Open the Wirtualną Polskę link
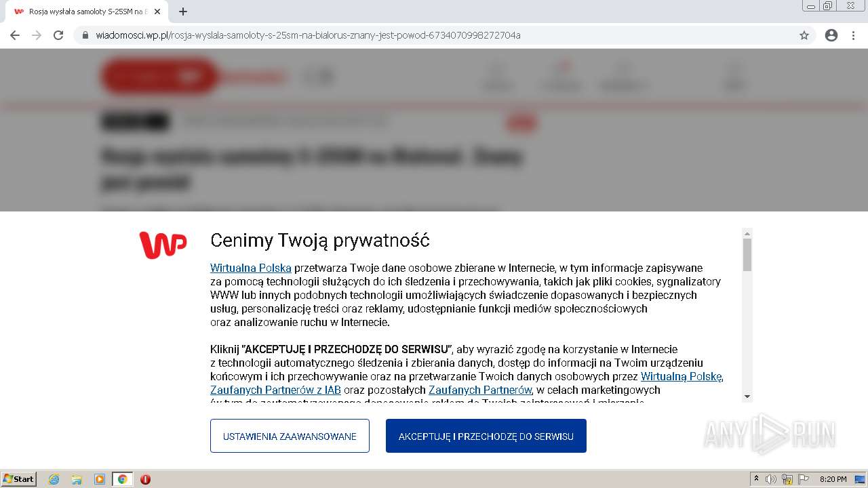The image size is (868, 488). [x=682, y=376]
